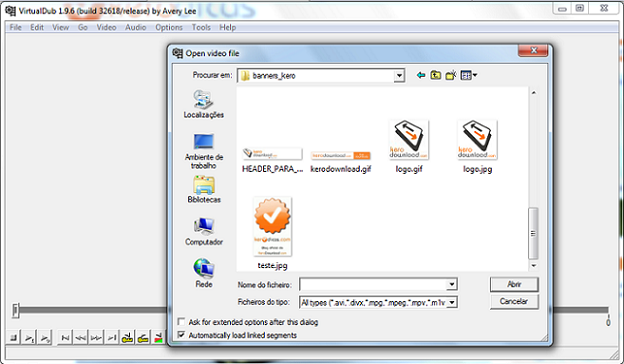Viewport: 624px width, 364px height.
Task: Toggle Automatically load linked segments
Action: tap(181, 335)
